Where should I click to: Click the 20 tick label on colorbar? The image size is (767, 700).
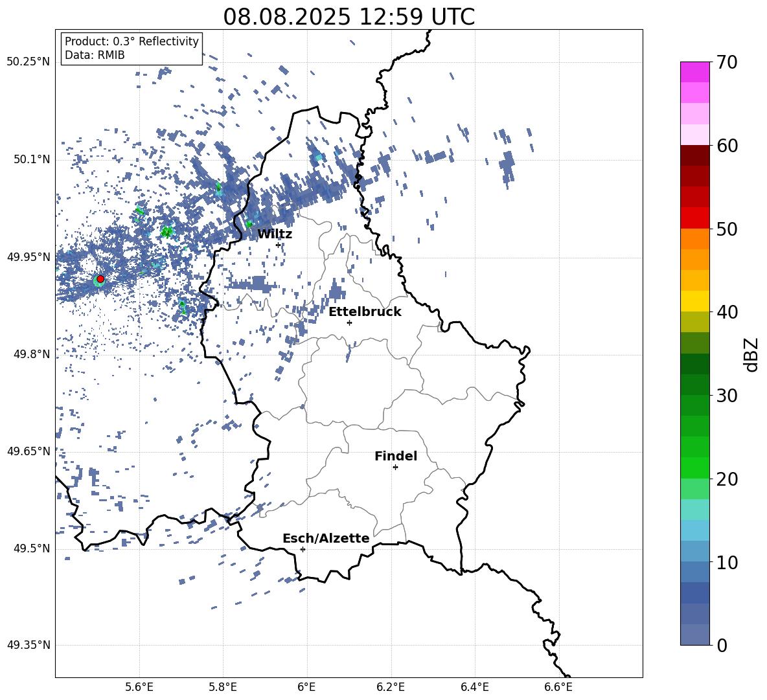coord(727,479)
